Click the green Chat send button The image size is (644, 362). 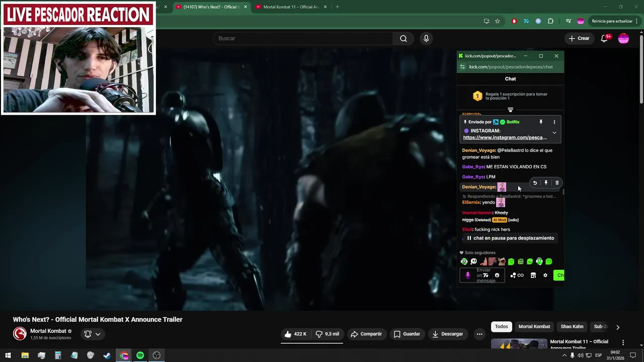[559, 275]
